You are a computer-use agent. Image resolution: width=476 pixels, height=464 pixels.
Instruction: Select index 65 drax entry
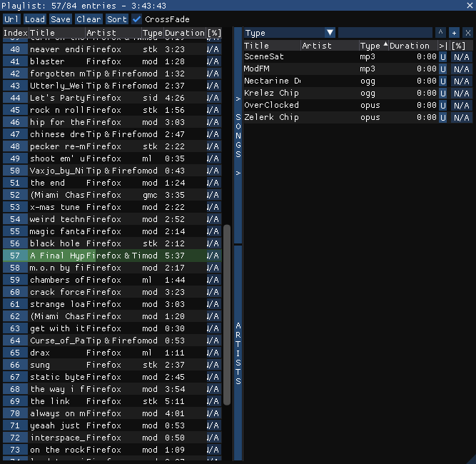click(112, 353)
